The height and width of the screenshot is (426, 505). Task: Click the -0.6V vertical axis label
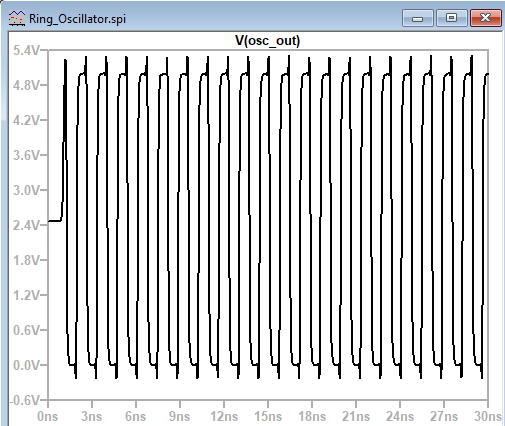pyautogui.click(x=24, y=400)
